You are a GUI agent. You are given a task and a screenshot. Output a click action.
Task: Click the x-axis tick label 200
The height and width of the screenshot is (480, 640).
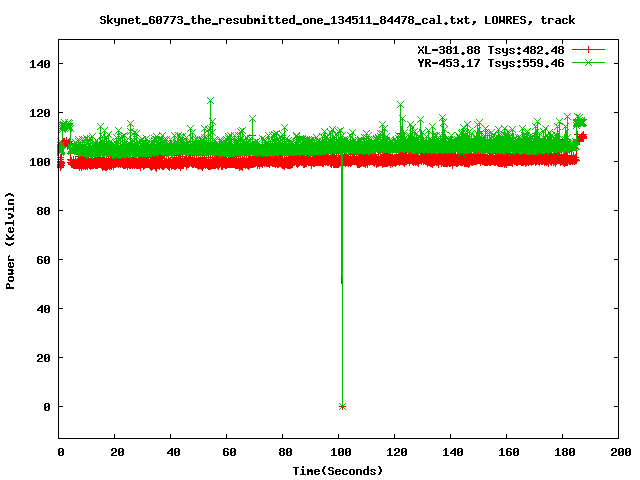[x=621, y=452]
